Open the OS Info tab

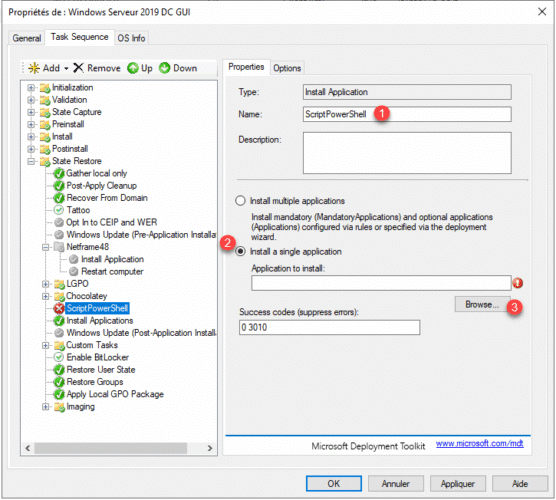(131, 38)
